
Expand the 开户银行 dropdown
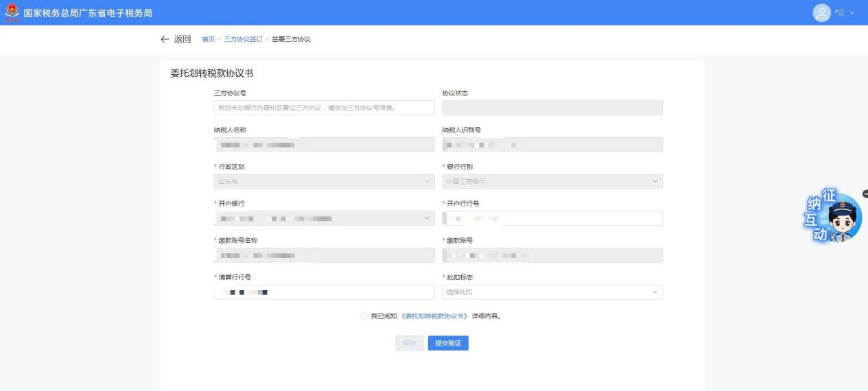pyautogui.click(x=324, y=218)
